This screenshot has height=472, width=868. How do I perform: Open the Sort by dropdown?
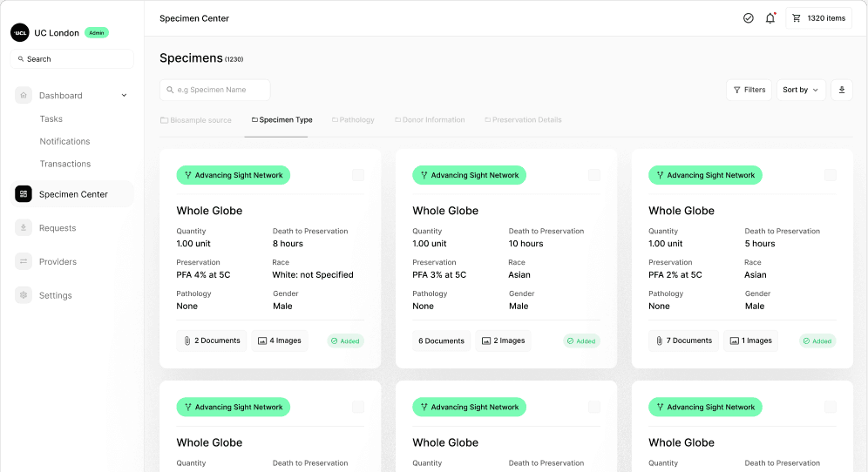click(801, 90)
